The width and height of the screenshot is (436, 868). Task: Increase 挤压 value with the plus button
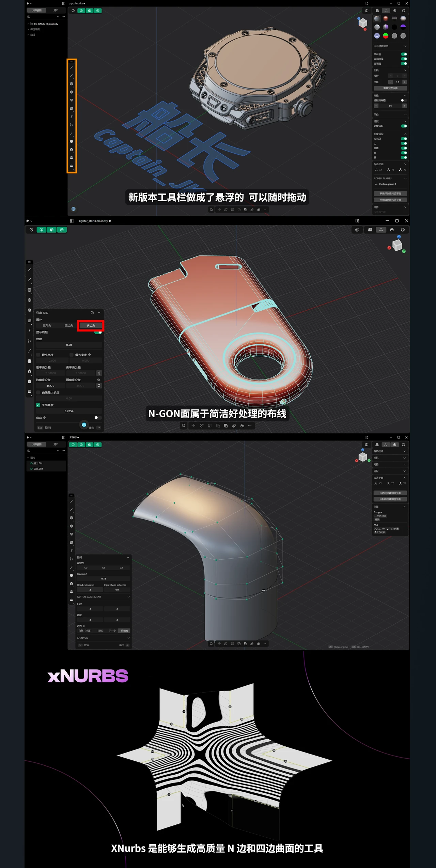coord(405,82)
